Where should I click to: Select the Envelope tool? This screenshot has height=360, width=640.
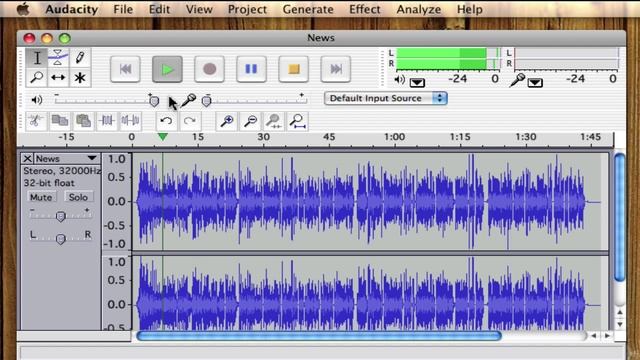pyautogui.click(x=58, y=58)
